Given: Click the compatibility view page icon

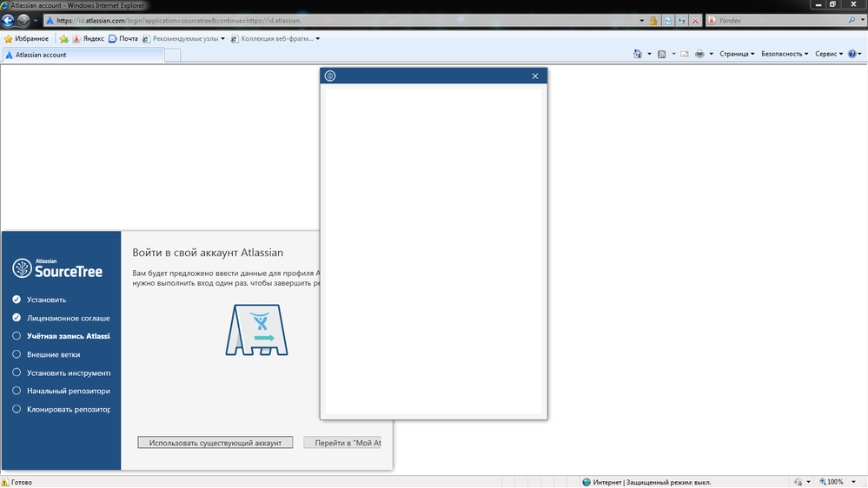Looking at the screenshot, I should point(668,21).
